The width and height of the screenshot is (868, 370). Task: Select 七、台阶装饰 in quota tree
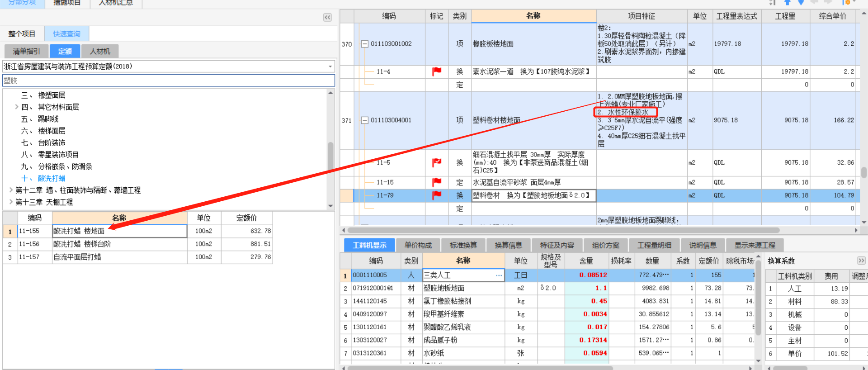(43, 143)
